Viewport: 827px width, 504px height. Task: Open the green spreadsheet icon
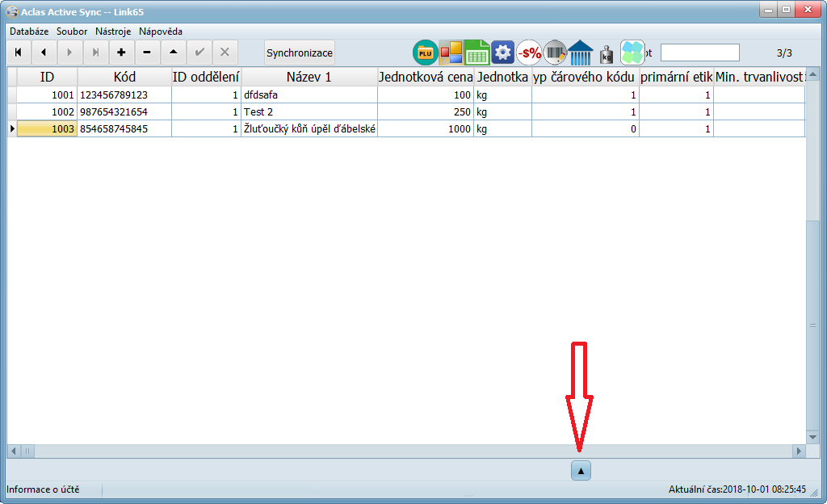(476, 53)
